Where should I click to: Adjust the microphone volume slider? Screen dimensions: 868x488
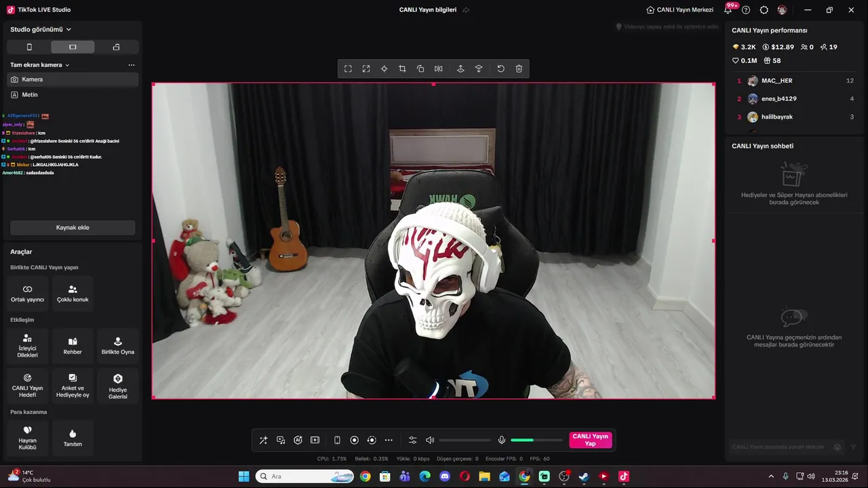[537, 441]
